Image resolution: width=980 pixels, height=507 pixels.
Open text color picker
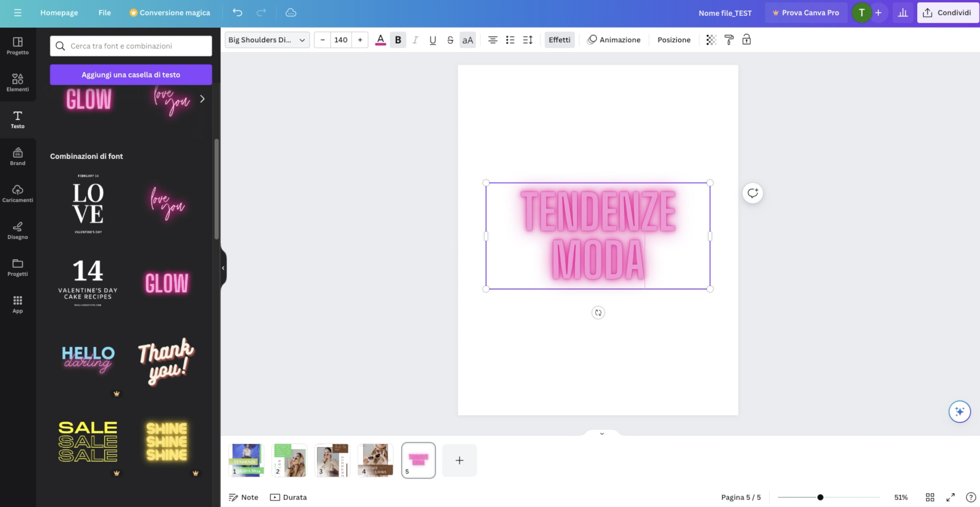click(381, 40)
